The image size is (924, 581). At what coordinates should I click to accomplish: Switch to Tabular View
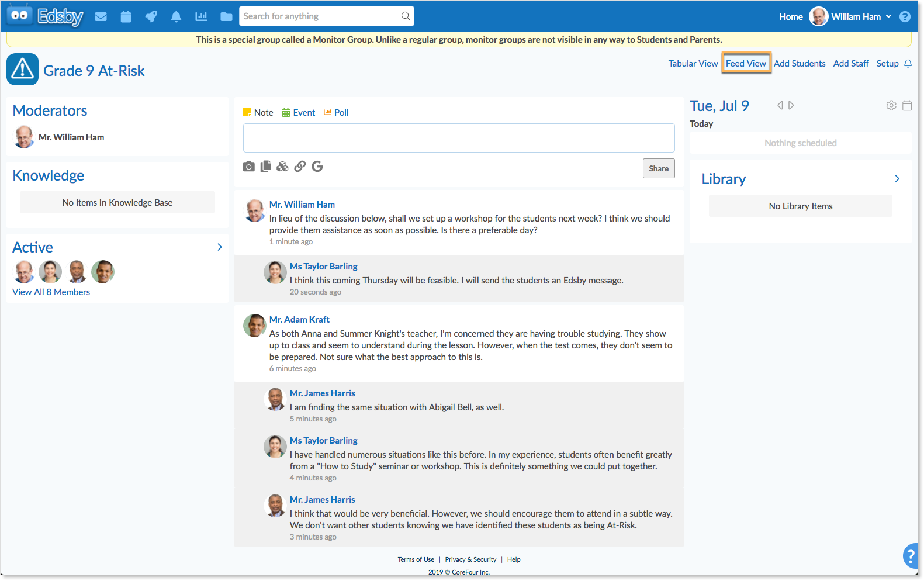pos(693,64)
